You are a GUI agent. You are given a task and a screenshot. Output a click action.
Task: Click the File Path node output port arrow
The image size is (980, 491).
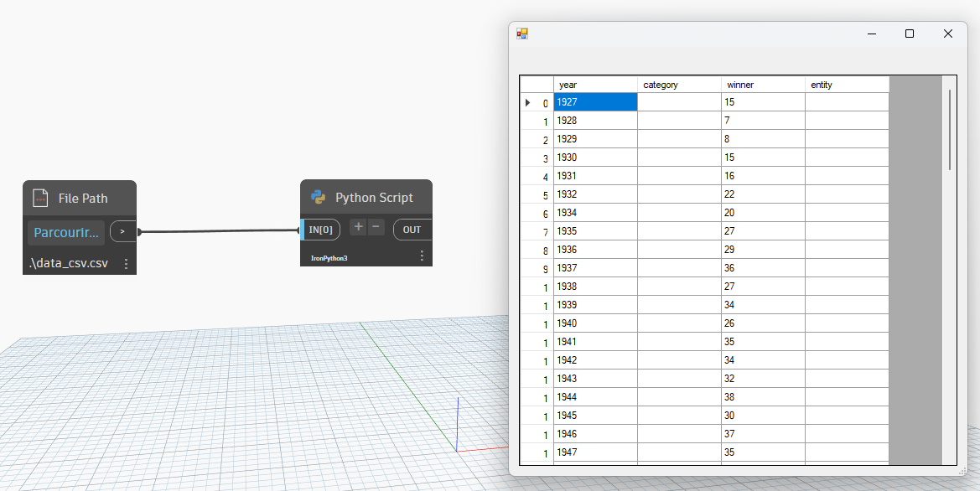coord(122,232)
